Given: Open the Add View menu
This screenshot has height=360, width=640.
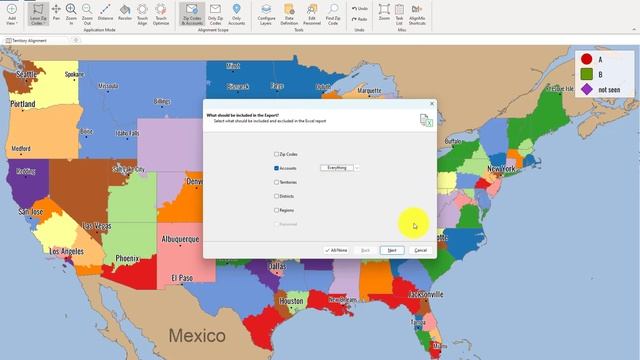Looking at the screenshot, I should tap(11, 15).
